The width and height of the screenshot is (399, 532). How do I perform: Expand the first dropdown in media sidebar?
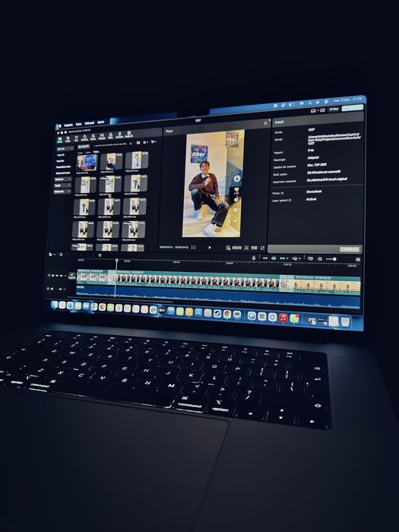click(65, 149)
